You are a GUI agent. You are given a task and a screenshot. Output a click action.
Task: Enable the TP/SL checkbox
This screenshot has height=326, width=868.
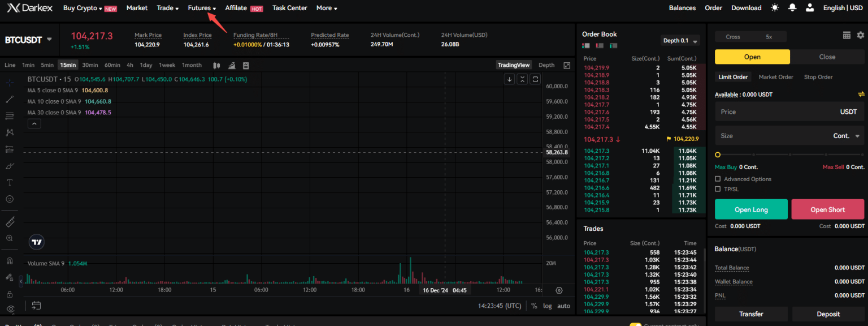click(x=718, y=188)
